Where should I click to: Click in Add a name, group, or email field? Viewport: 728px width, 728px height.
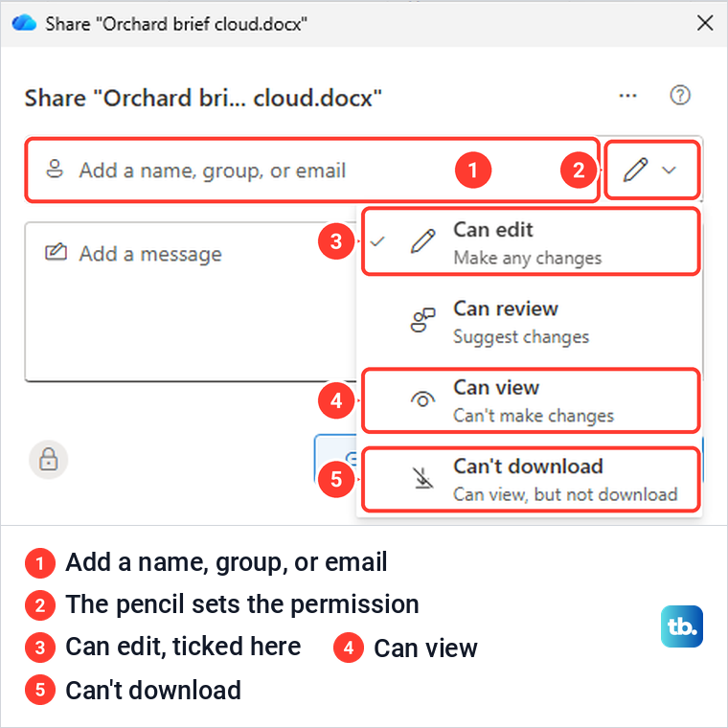pos(312,170)
